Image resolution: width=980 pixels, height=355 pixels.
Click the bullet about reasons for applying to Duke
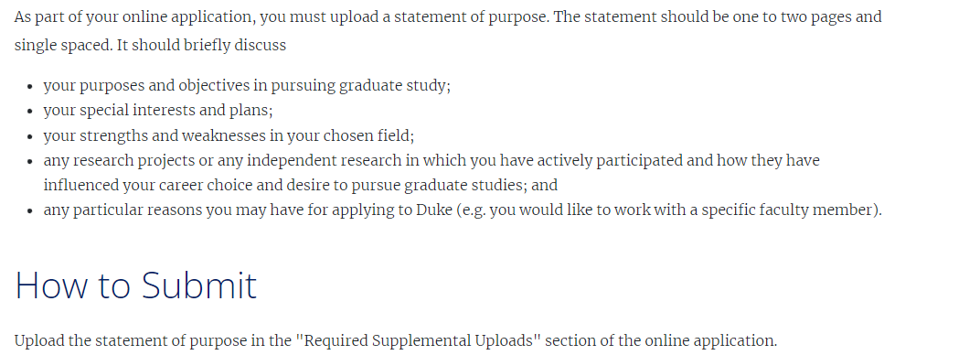463,210
